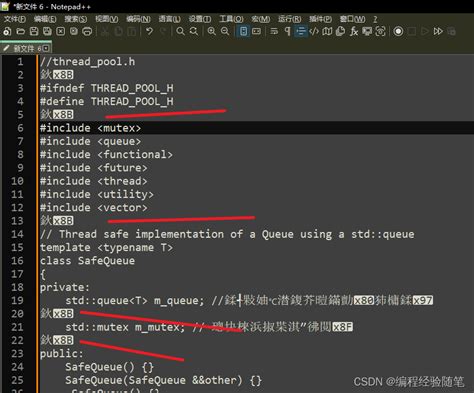Image resolution: width=474 pixels, height=393 pixels.
Task: Click the macro playback triangle
Action: point(425,31)
